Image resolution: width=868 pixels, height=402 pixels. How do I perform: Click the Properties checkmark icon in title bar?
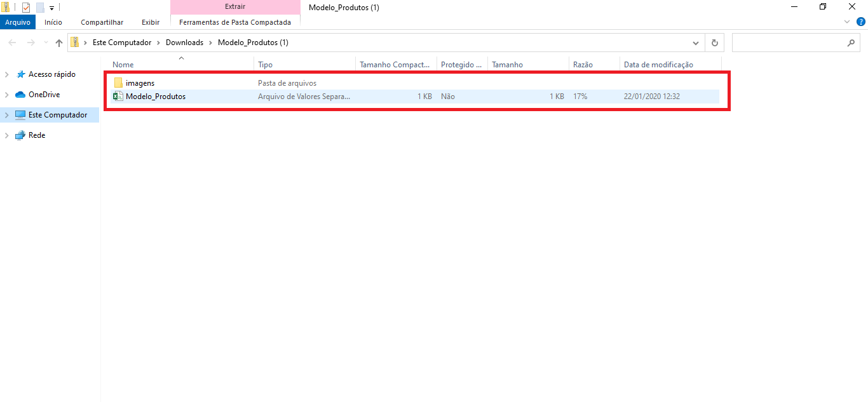coord(26,8)
